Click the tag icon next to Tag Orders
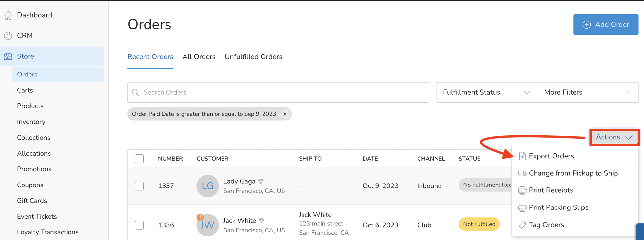Image resolution: width=644 pixels, height=240 pixels. [522, 225]
